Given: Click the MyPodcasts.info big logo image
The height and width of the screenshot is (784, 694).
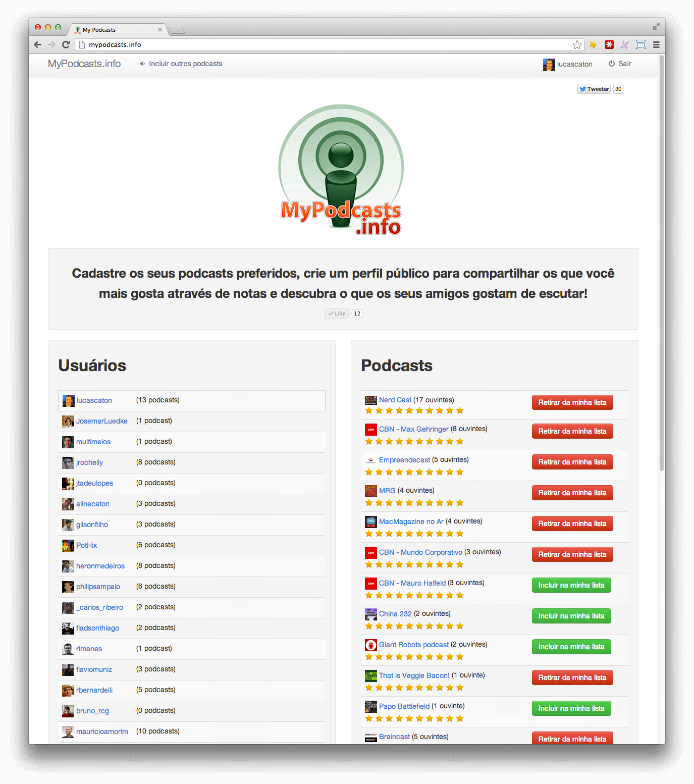Looking at the screenshot, I should (x=341, y=170).
